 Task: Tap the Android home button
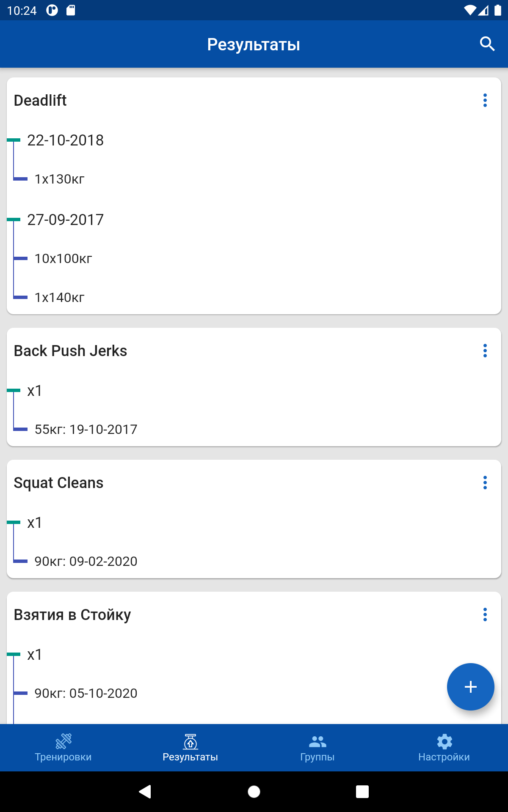pyautogui.click(x=254, y=792)
